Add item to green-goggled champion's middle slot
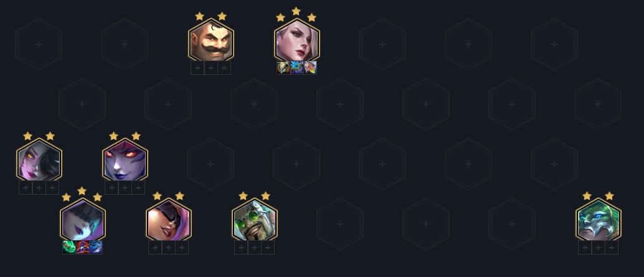This screenshot has width=644, height=277. tap(254, 248)
